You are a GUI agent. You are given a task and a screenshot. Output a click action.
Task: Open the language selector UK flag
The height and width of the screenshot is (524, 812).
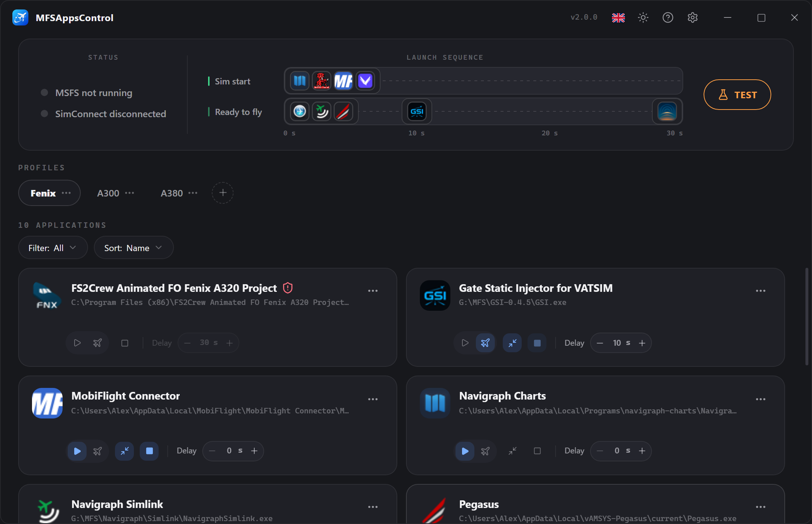(x=618, y=17)
